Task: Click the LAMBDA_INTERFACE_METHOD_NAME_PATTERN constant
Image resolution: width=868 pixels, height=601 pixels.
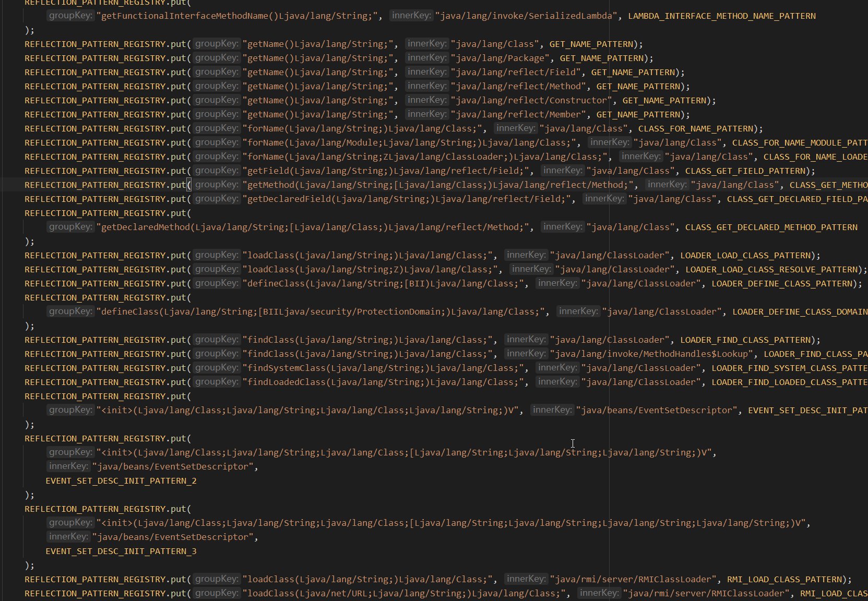Action: 722,16
